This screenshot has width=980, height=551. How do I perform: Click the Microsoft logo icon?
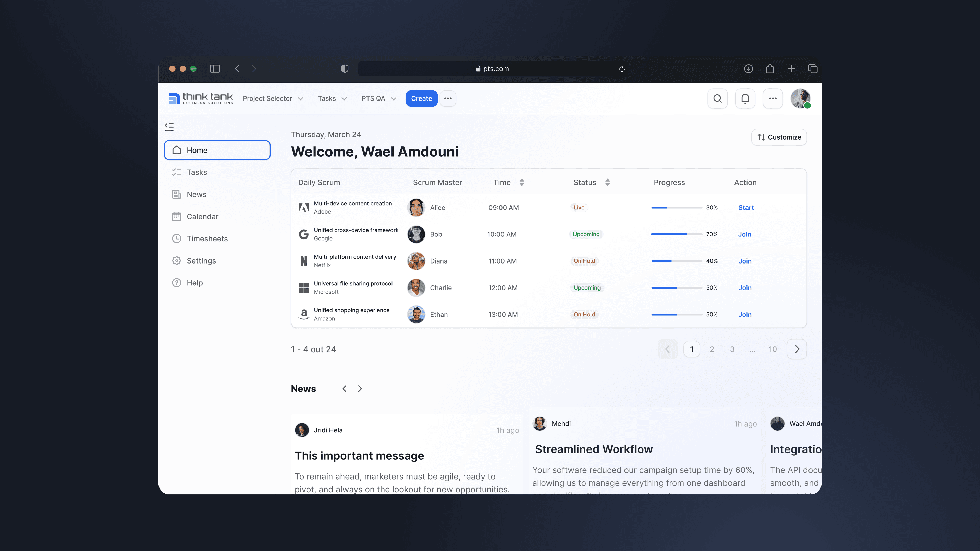[304, 288]
